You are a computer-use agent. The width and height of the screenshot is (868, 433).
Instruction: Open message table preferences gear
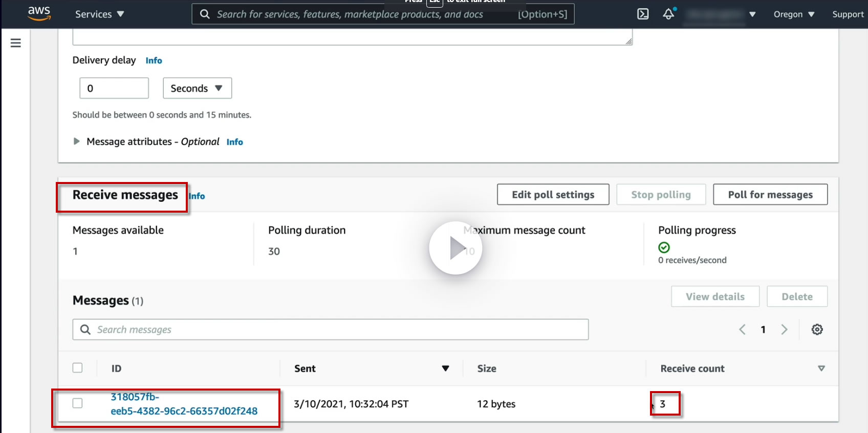(x=817, y=330)
